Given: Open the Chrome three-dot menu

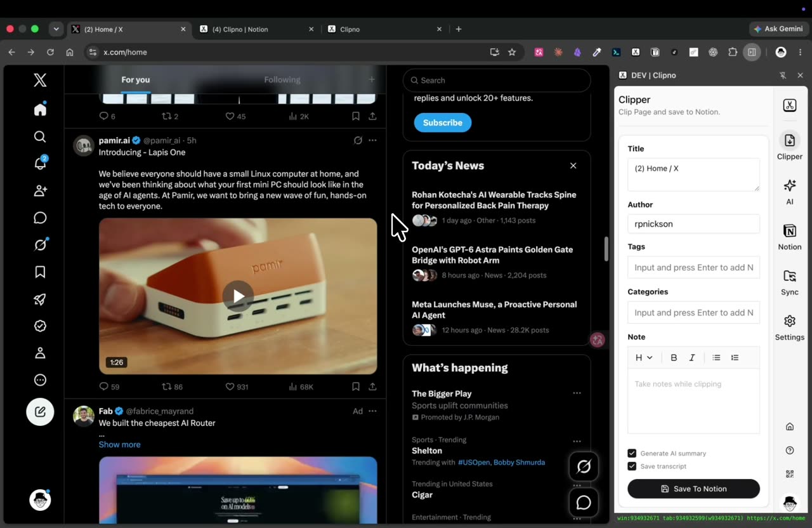Looking at the screenshot, I should [800, 52].
